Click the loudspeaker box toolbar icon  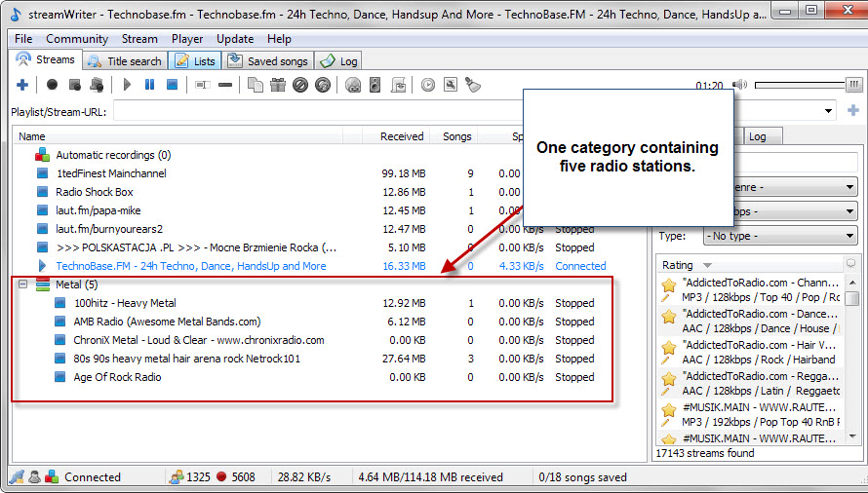click(375, 85)
